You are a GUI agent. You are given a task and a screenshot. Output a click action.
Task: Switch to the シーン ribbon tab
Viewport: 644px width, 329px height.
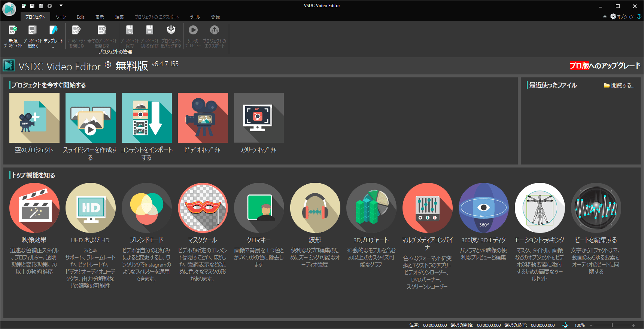coord(61,17)
